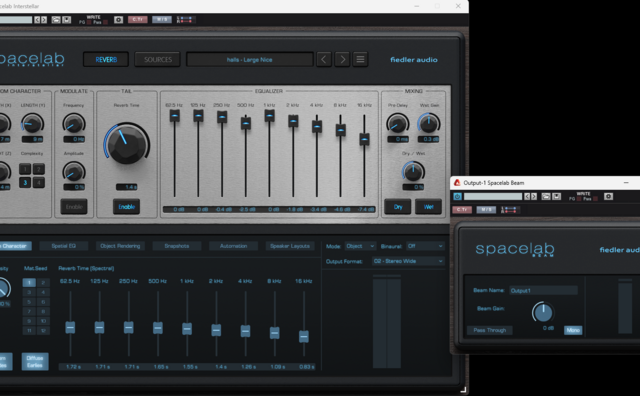Open the Snapshots tab
The height and width of the screenshot is (396, 640).
pos(177,246)
